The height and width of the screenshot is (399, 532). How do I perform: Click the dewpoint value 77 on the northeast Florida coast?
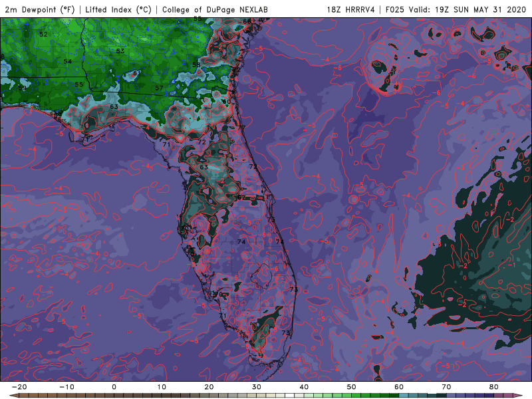241,128
